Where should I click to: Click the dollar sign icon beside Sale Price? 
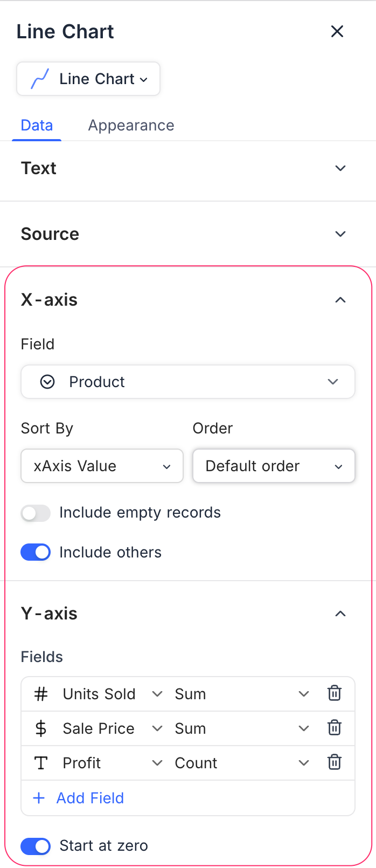(40, 728)
